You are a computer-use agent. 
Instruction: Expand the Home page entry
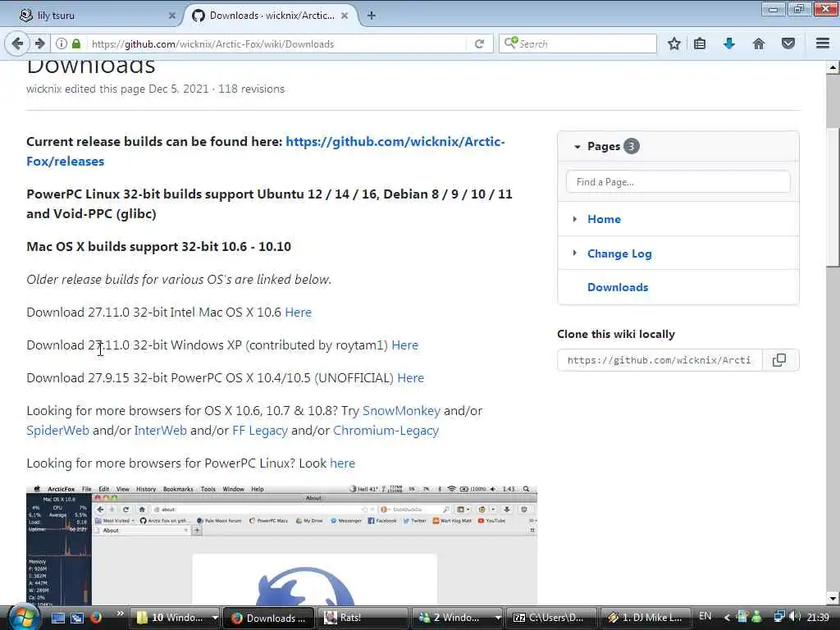575,219
